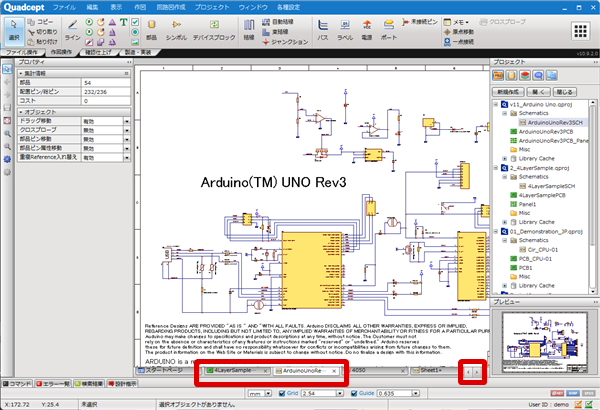This screenshot has width=600, height=410.
Task: Open the 部品ピン属性移動 value dropdown
Action: [x=127, y=149]
